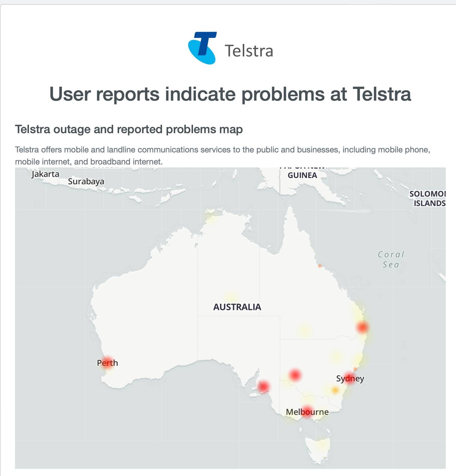This screenshot has width=456, height=476.
Task: Click the AUSTRALIA country label
Action: 237,307
